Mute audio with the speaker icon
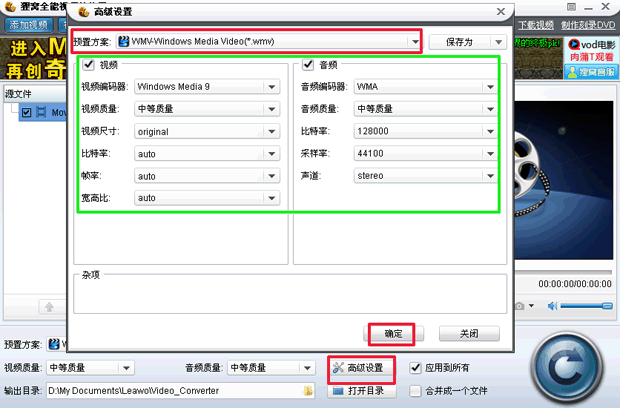620x408 pixels. [552, 306]
